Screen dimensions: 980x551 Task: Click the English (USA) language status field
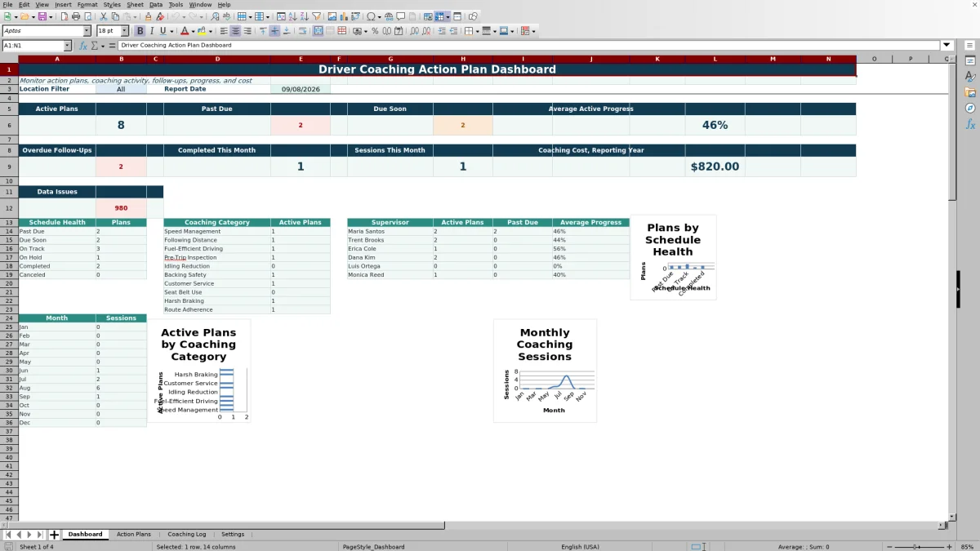point(580,547)
